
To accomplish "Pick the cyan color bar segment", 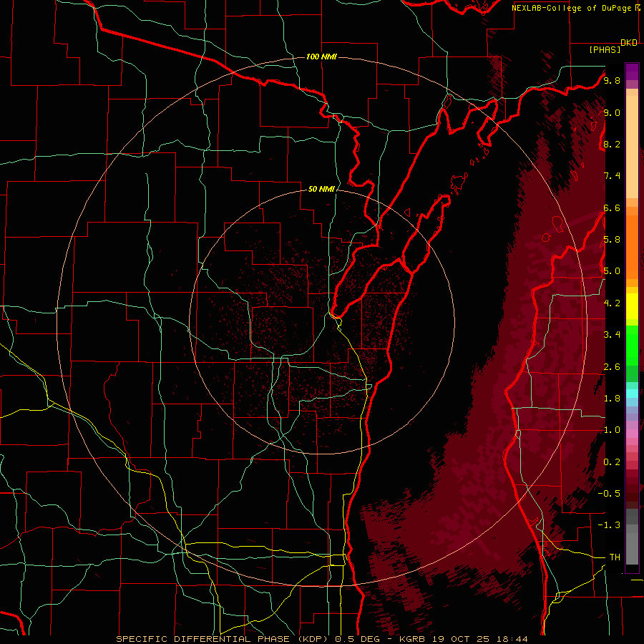I will pos(632,394).
